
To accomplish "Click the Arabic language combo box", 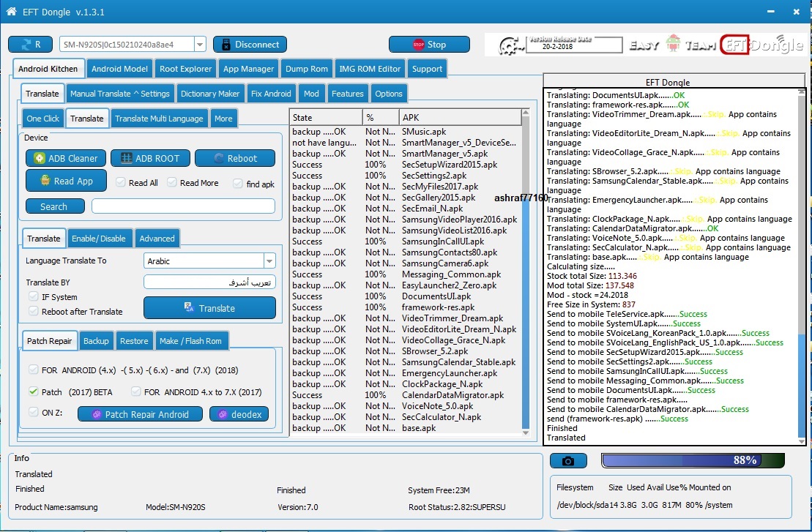I will [209, 261].
